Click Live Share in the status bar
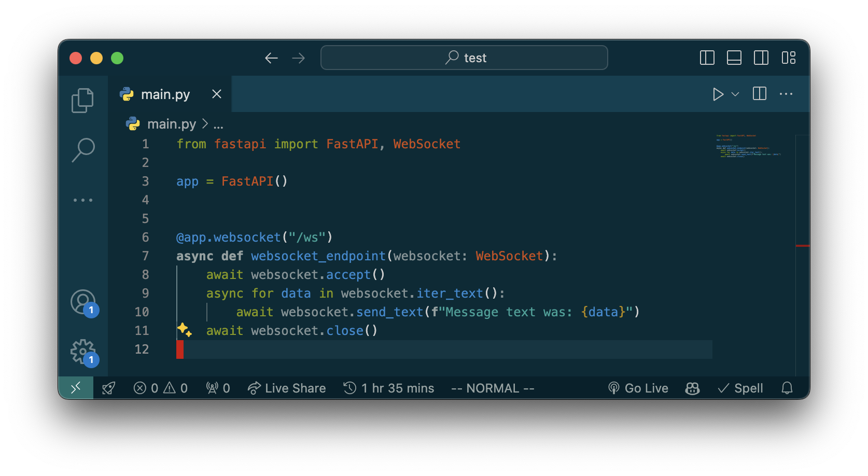Screen dimensions: 868x476 [x=287, y=388]
